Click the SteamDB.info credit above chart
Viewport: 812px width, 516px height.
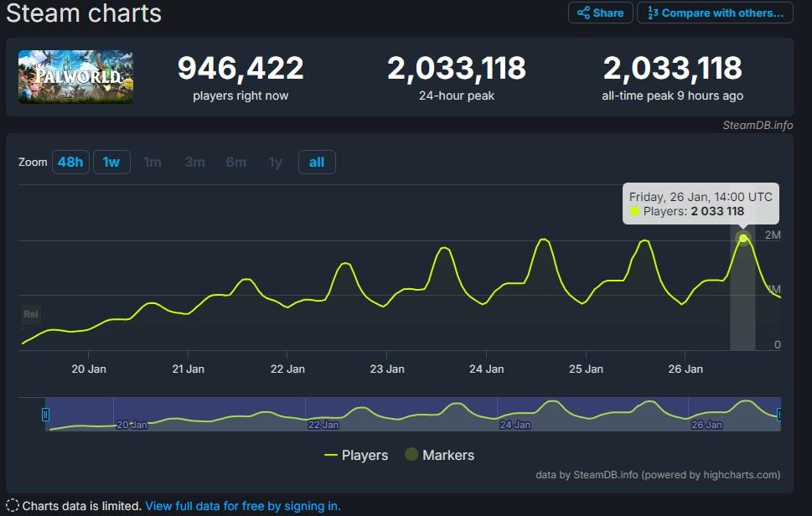[758, 126]
